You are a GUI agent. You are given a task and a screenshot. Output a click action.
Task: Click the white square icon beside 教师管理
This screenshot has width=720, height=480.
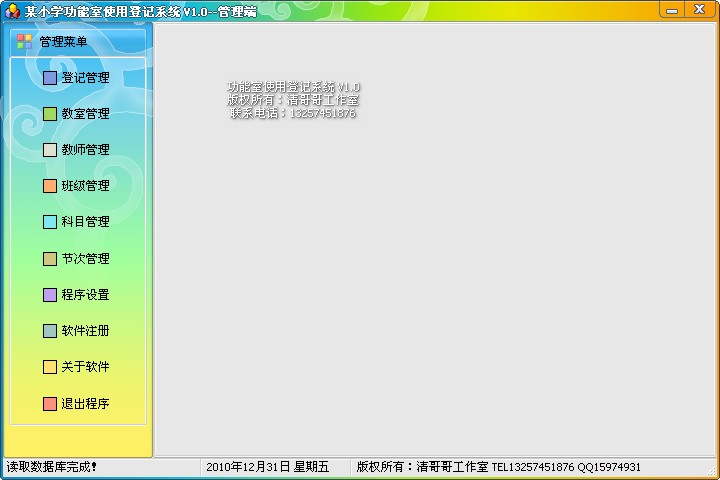(x=50, y=150)
